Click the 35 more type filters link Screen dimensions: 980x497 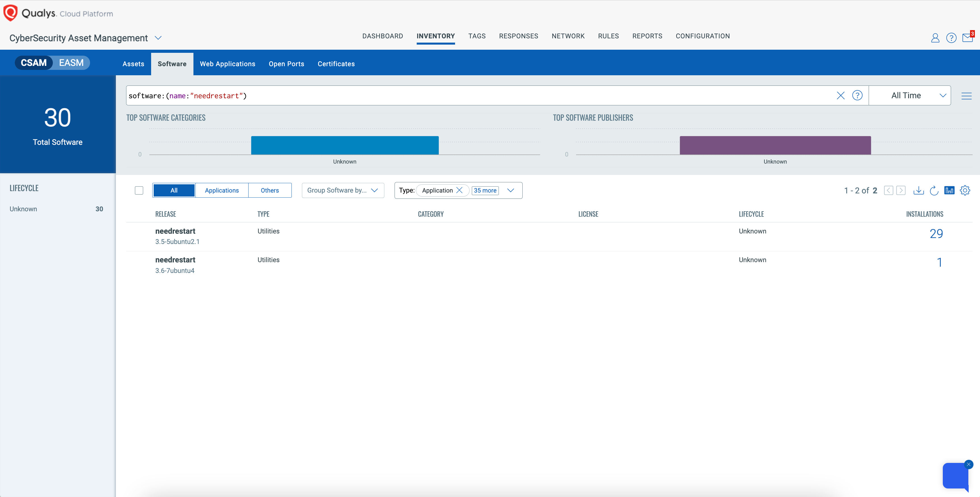pos(485,191)
